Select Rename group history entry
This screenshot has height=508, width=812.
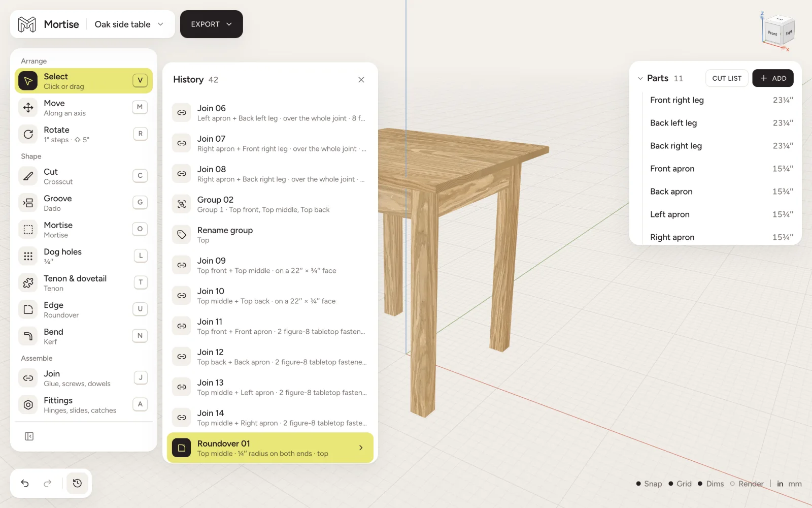click(270, 235)
